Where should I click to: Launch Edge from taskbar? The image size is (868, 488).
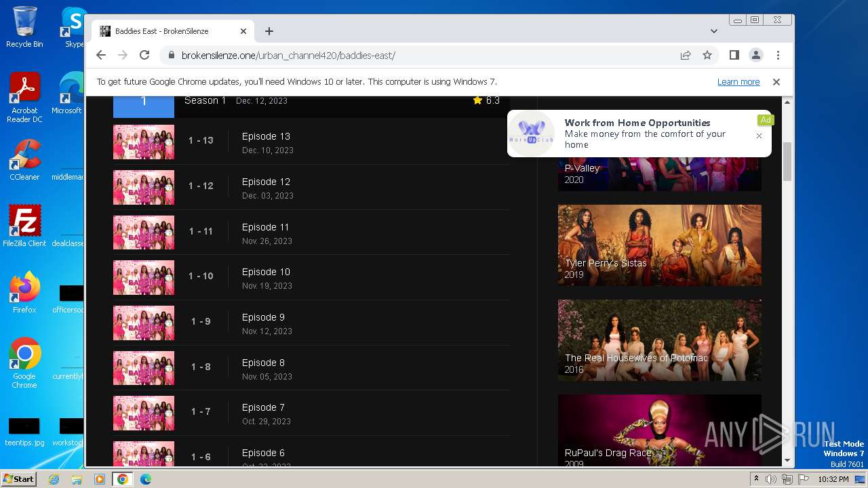click(x=146, y=479)
